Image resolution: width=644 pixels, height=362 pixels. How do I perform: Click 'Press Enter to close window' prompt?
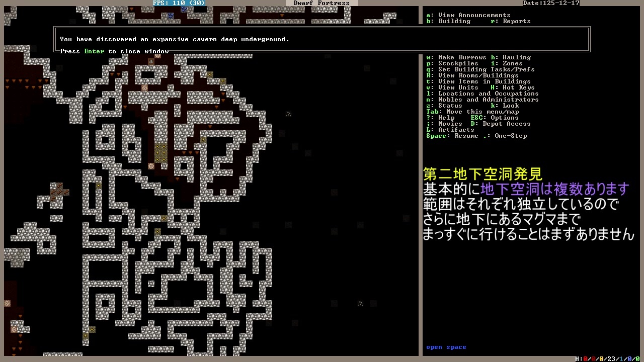(114, 51)
